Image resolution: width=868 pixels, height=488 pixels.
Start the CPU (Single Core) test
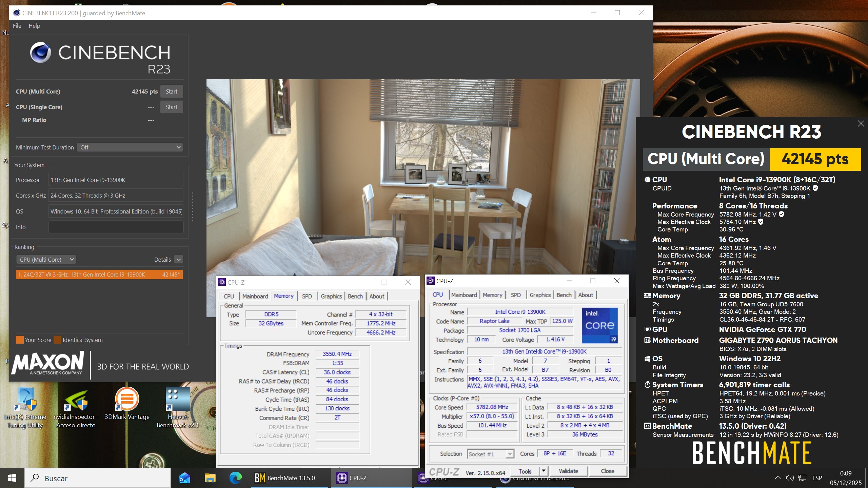coord(171,107)
